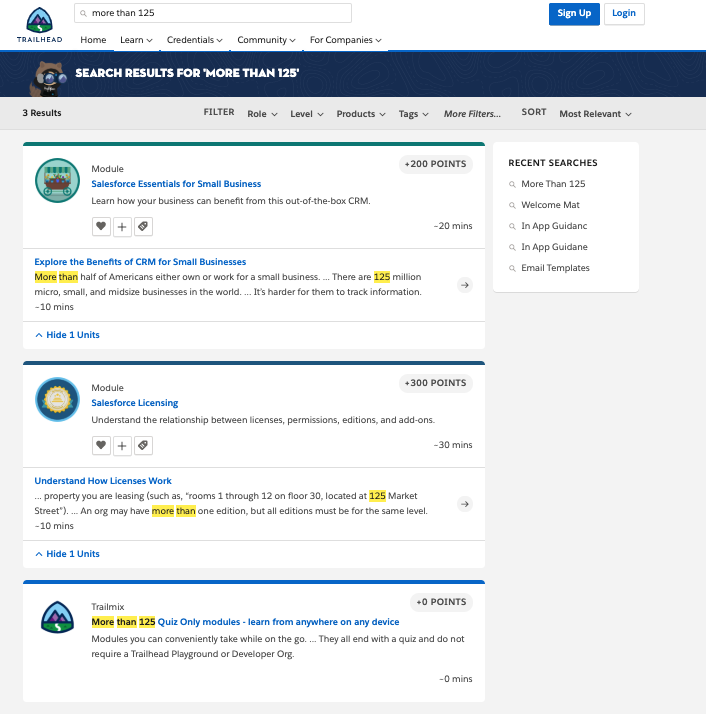Open the Quiz Only modules trailmix link
The image size is (706, 714).
[246, 622]
